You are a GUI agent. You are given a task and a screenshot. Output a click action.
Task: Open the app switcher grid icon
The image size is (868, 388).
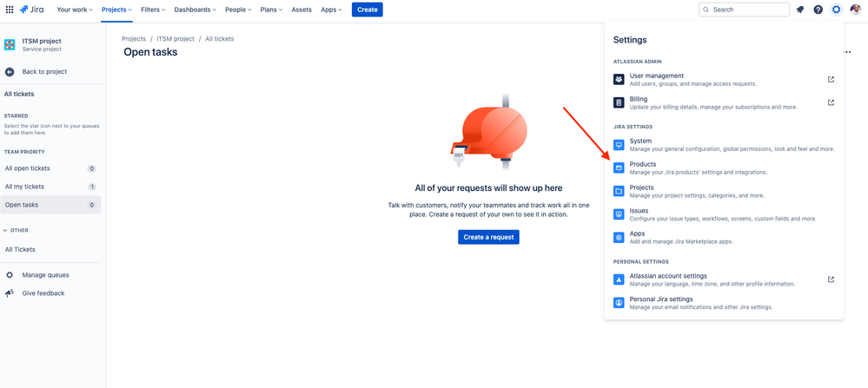(10, 10)
